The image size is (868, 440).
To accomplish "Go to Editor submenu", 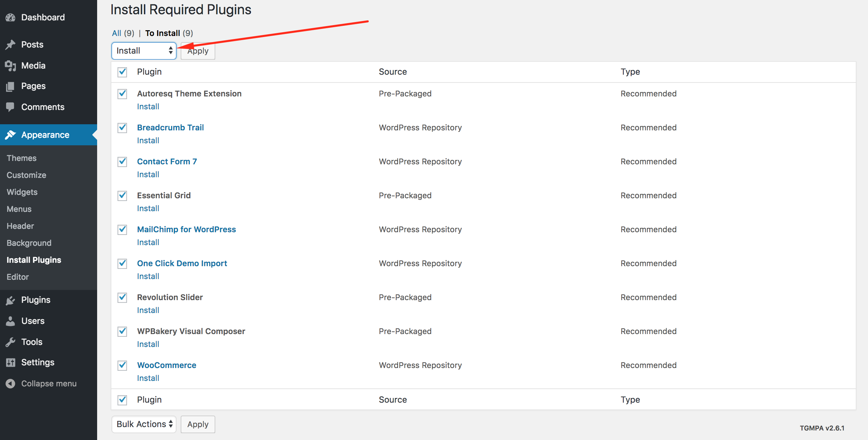I will (x=18, y=277).
